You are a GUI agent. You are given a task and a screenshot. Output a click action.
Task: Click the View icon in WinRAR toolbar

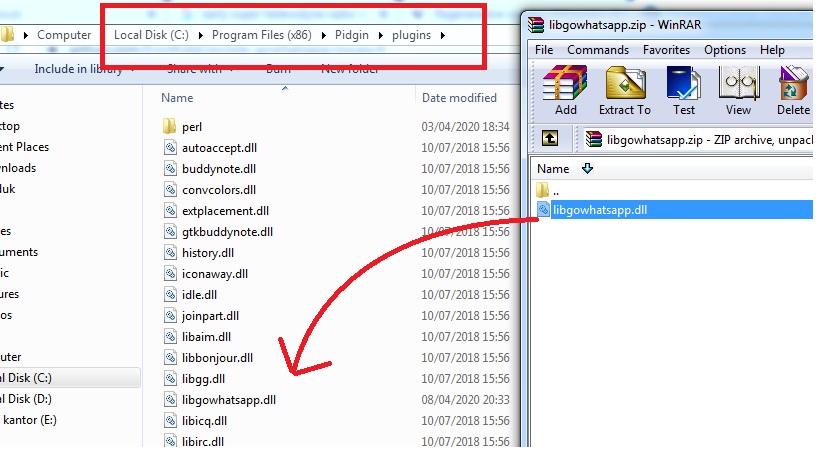[x=738, y=89]
